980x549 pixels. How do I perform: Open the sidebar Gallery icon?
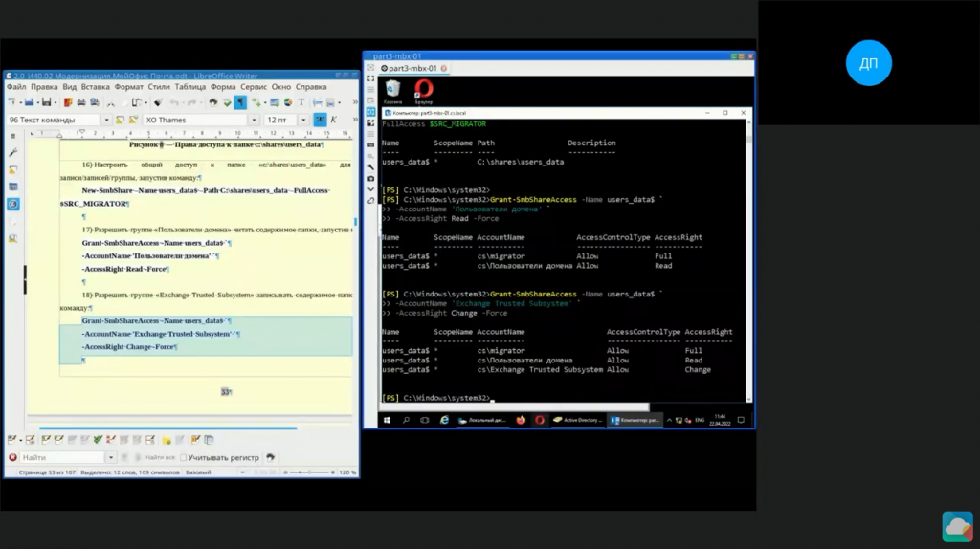pyautogui.click(x=13, y=187)
